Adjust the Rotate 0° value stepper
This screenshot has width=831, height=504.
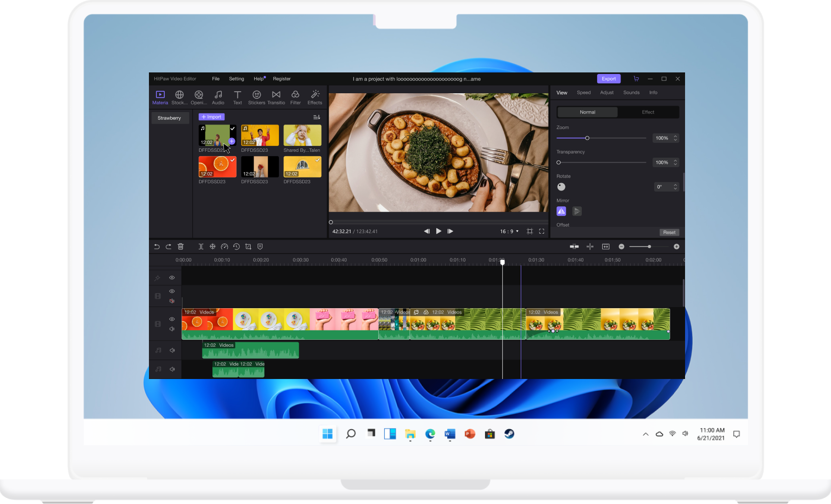pyautogui.click(x=675, y=187)
